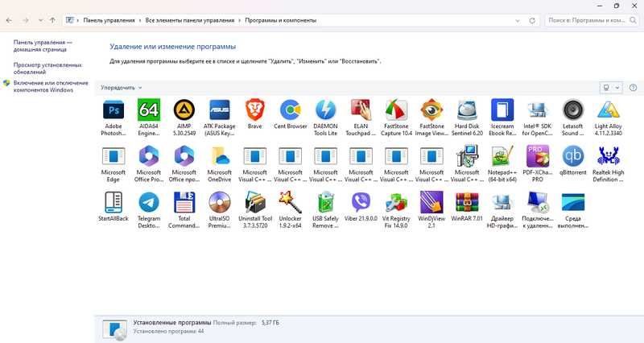
Task: Expand the address bar history dropdown
Action: click(518, 20)
